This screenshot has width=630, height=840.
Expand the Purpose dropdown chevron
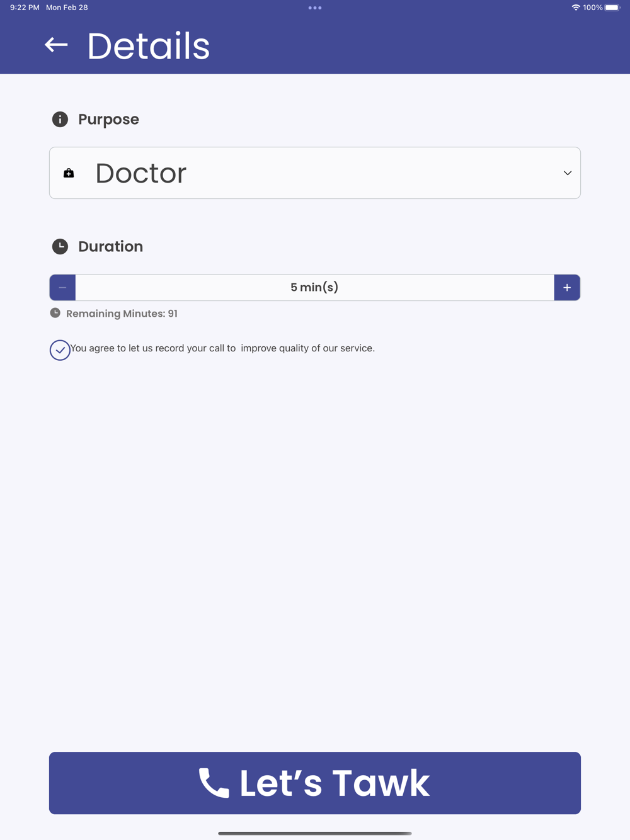pos(568,173)
